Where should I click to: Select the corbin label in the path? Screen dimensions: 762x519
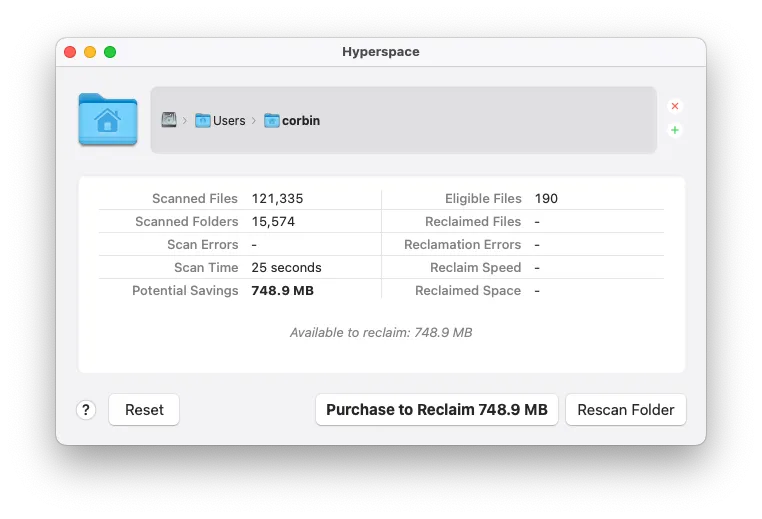tap(301, 120)
